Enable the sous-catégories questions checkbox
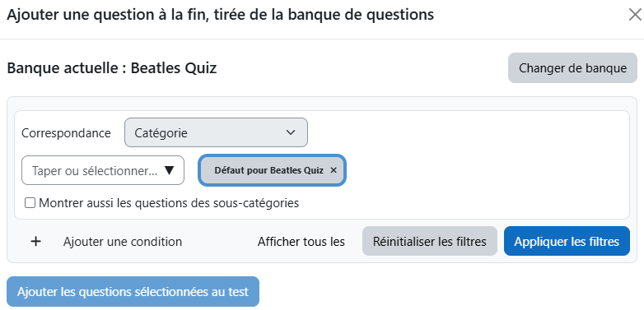 point(30,203)
